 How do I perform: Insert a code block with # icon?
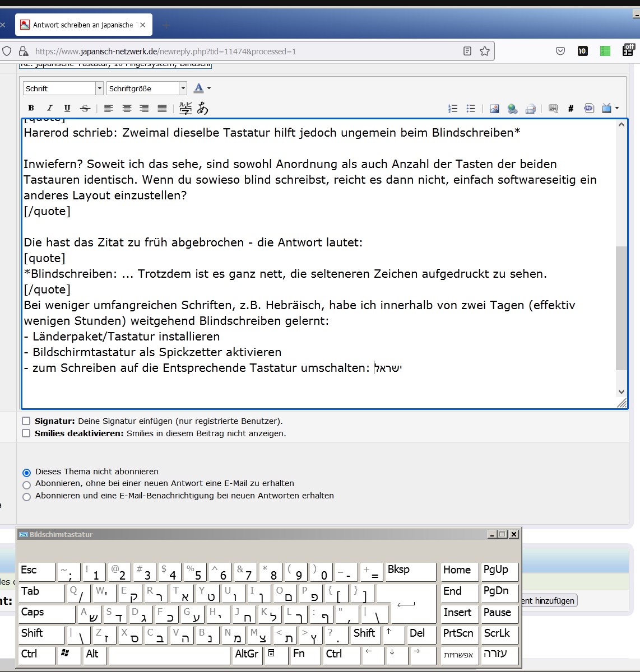click(x=571, y=109)
